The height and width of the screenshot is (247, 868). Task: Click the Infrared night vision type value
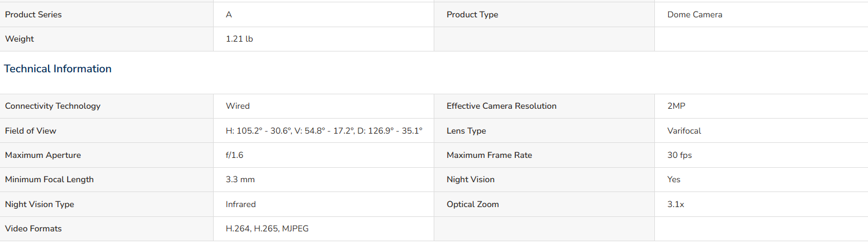(241, 204)
